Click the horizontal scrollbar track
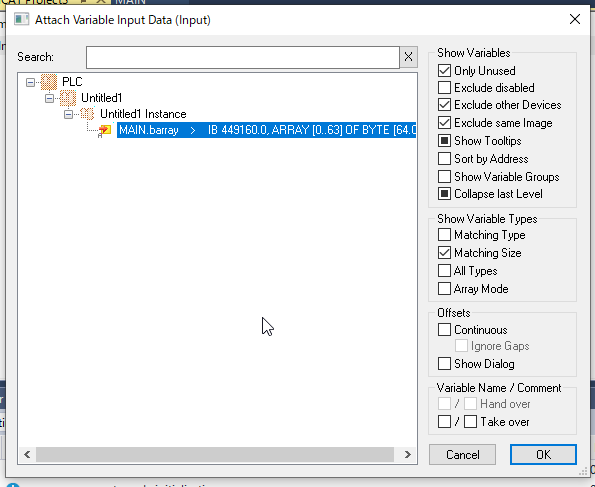The image size is (595, 487). pyautogui.click(x=215, y=454)
